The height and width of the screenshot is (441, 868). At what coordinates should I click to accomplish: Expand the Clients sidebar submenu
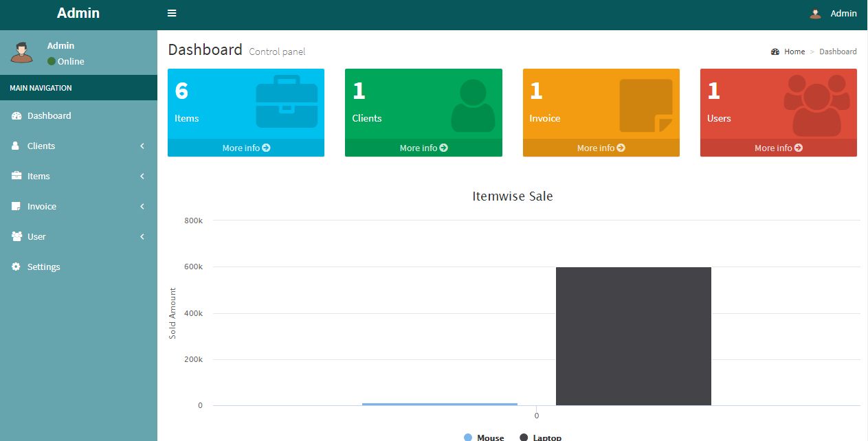click(78, 146)
